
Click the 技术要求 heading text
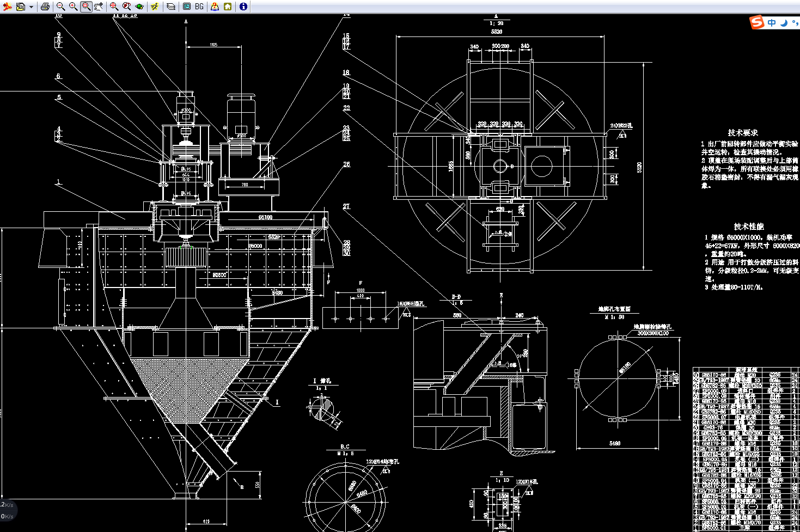pos(743,132)
